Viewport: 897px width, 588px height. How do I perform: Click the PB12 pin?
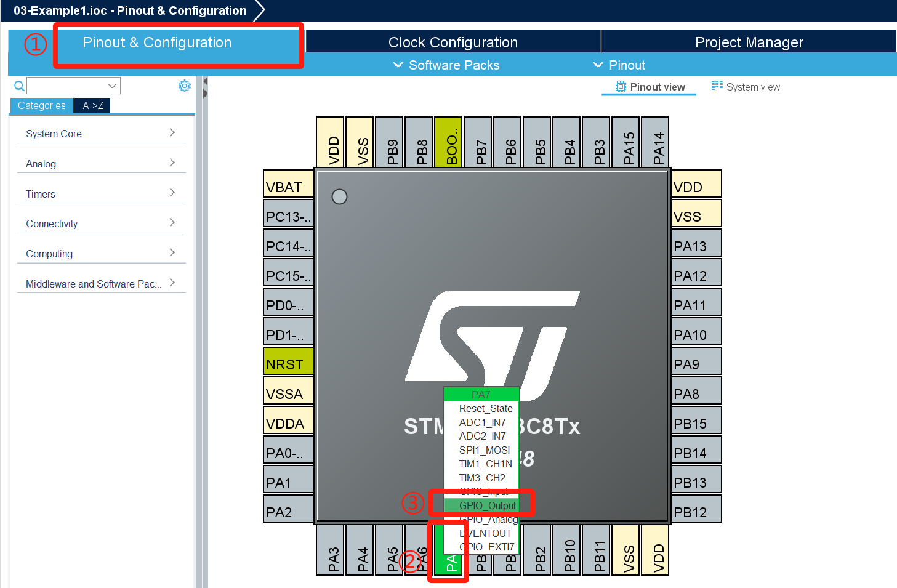[696, 509]
